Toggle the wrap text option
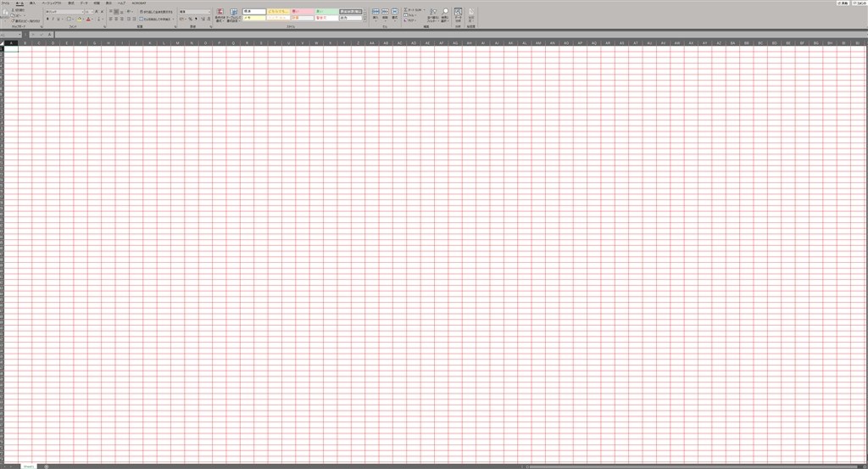The width and height of the screenshot is (868, 469). [156, 12]
